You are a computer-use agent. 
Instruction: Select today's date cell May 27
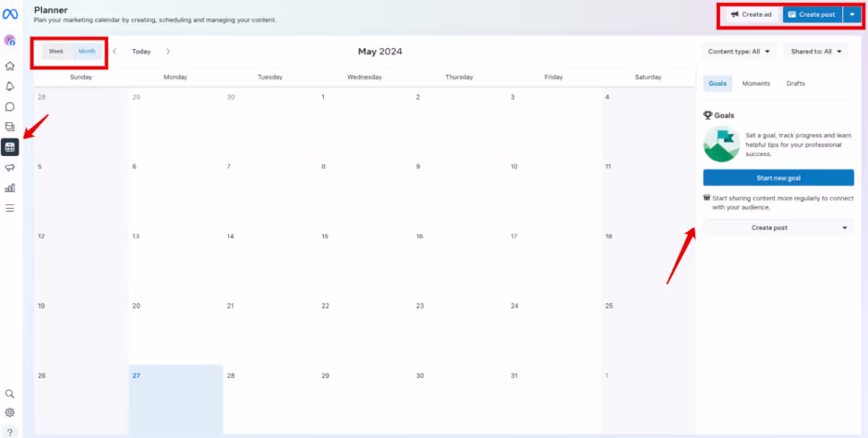click(175, 399)
